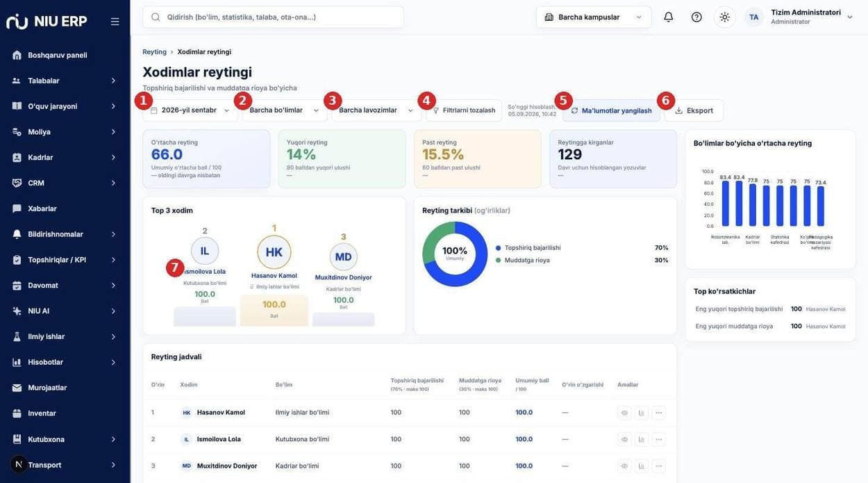Click the help question mark icon
Screen dimensions: 868x483
[696, 17]
